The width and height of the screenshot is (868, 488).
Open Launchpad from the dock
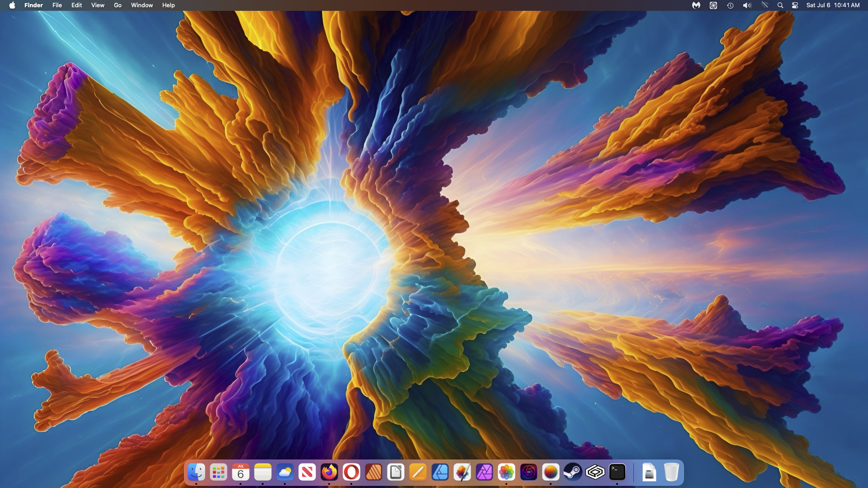click(218, 472)
